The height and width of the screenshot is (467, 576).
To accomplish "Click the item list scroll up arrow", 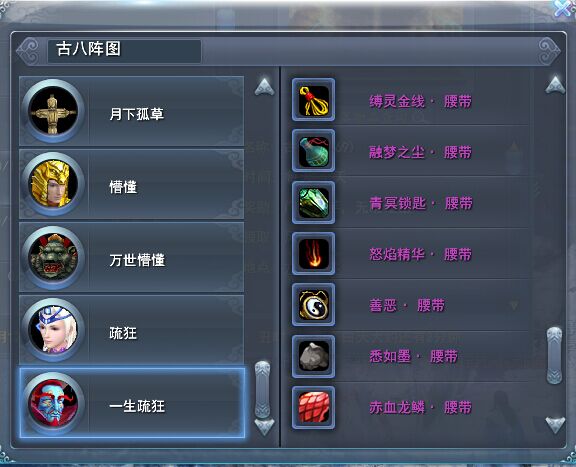I will click(555, 85).
